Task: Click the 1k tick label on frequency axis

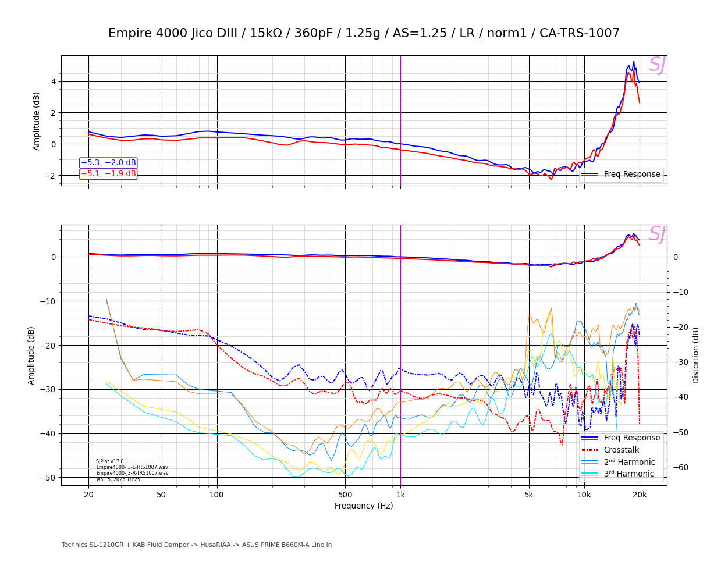Action: [400, 495]
